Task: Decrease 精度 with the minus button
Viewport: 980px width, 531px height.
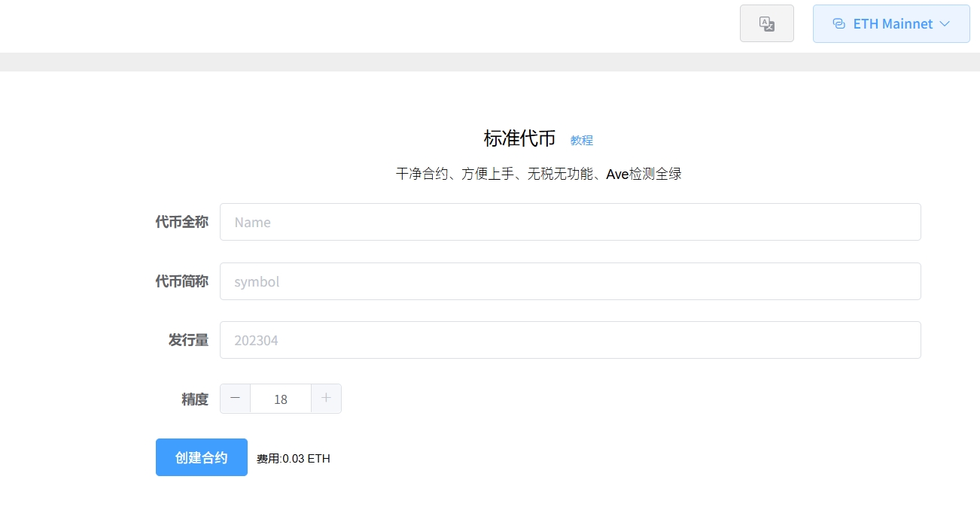Action: pyautogui.click(x=235, y=399)
